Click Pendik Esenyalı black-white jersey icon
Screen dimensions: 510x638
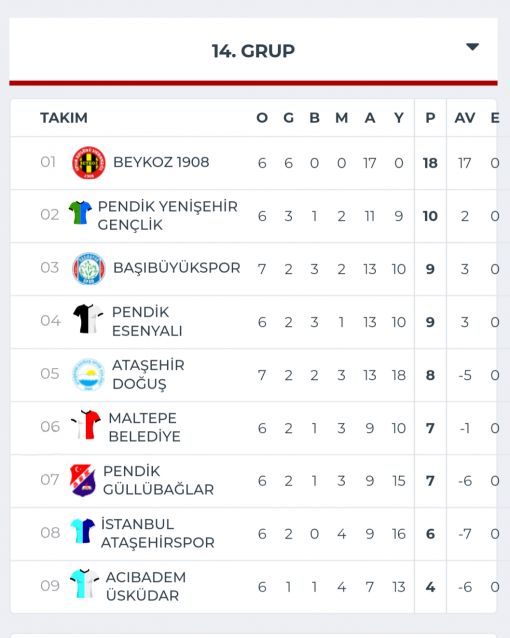pos(88,319)
